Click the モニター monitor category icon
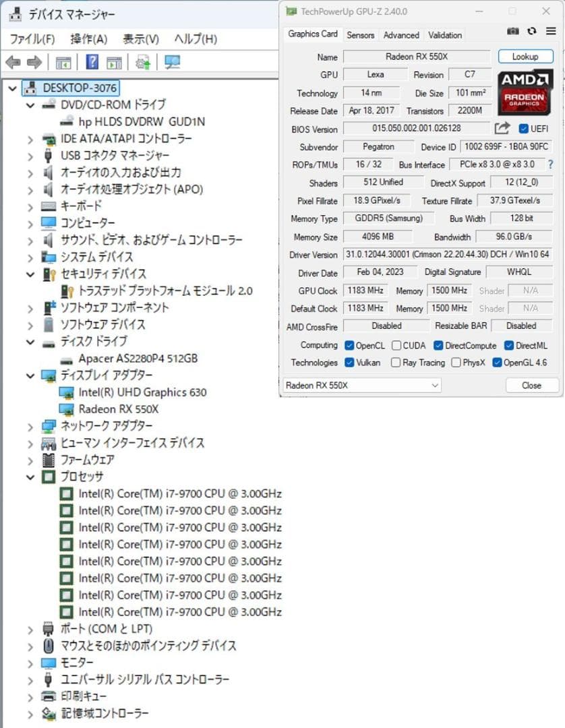This screenshot has height=728, width=565. coord(49,663)
